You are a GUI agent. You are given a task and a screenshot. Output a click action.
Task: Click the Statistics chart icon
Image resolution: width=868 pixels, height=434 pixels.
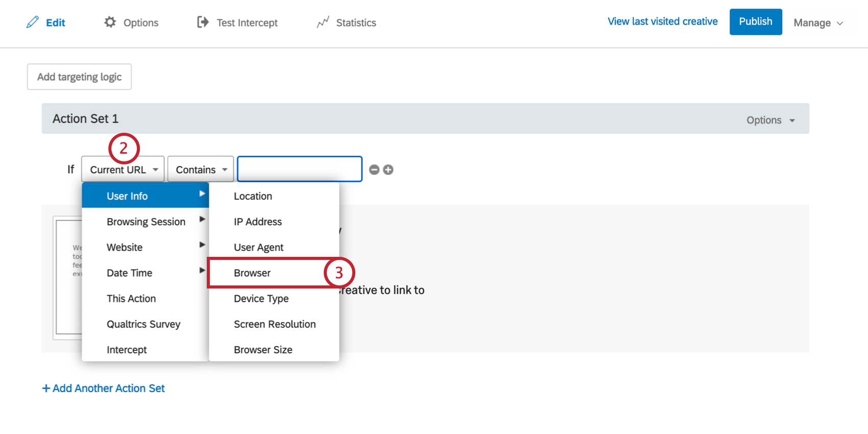click(323, 22)
